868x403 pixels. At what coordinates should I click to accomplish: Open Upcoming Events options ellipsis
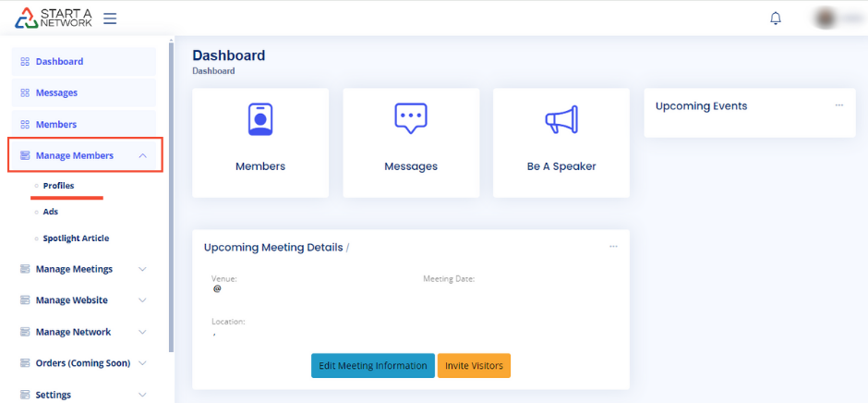click(838, 105)
